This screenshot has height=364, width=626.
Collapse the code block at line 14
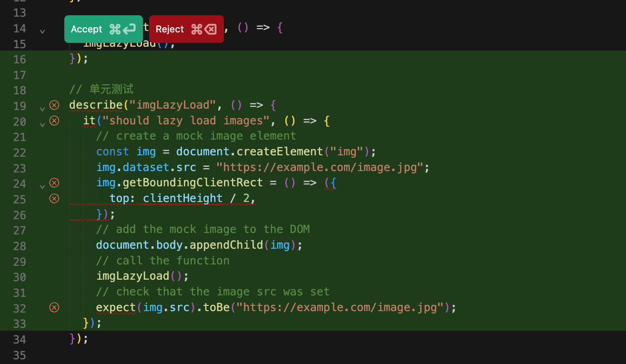point(42,31)
